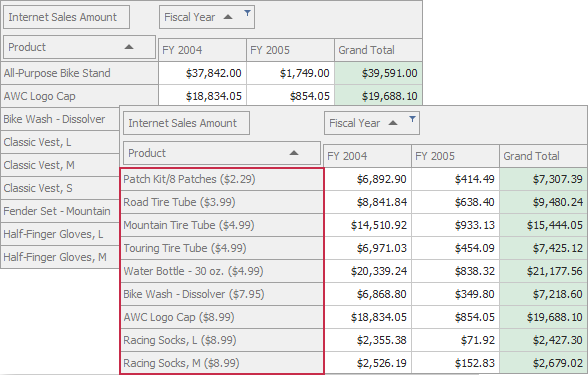
Task: Click the $1,749.00 cell
Action: (x=291, y=73)
